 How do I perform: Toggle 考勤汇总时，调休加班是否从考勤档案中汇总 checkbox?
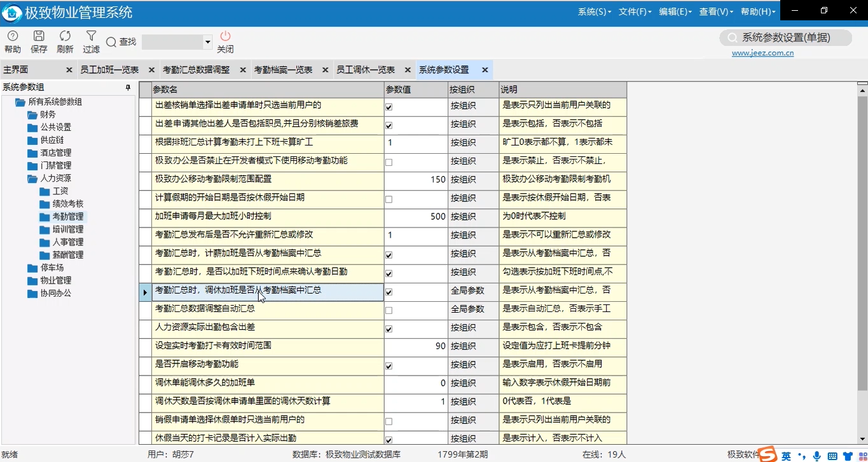pos(389,292)
